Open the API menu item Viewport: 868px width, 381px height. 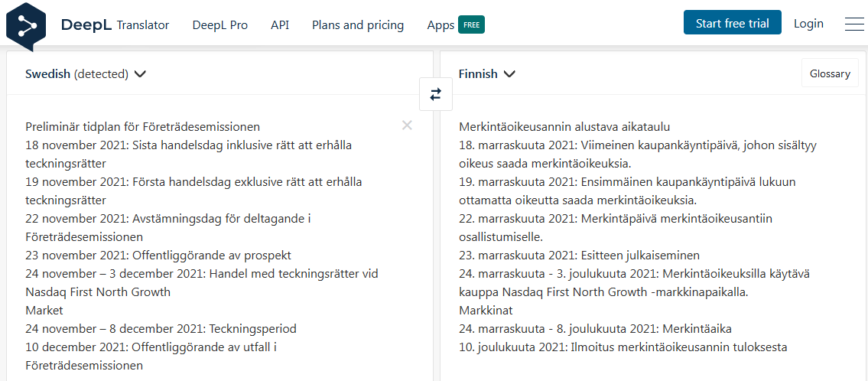click(280, 24)
